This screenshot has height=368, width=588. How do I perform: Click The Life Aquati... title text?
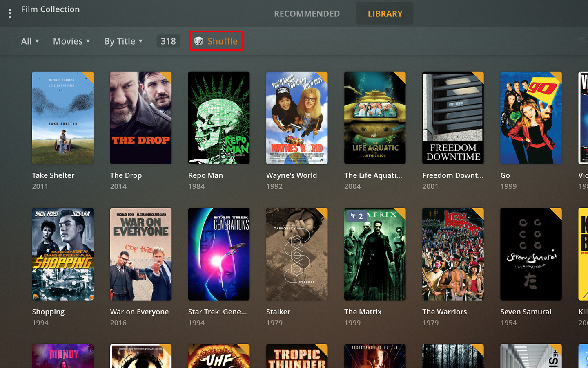click(x=373, y=175)
